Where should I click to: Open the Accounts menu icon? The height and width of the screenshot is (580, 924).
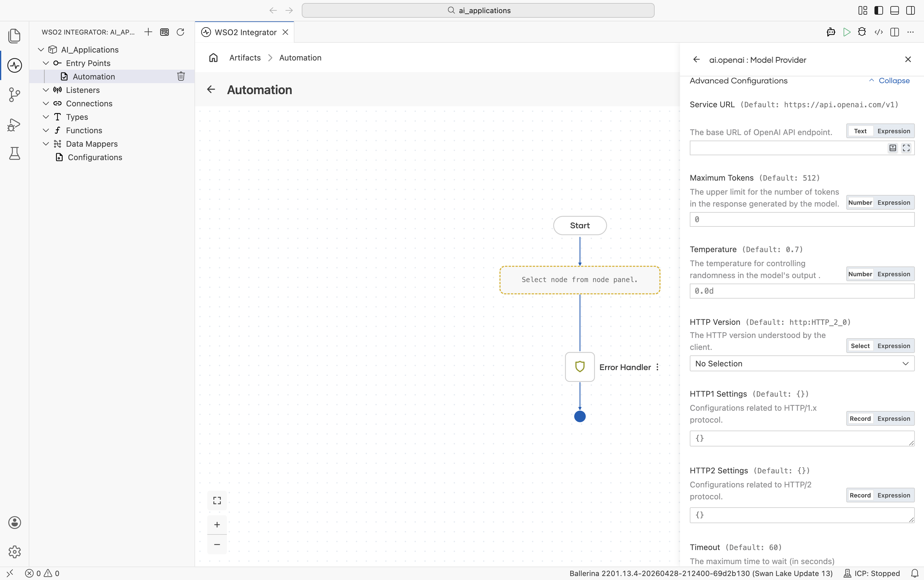click(x=15, y=523)
